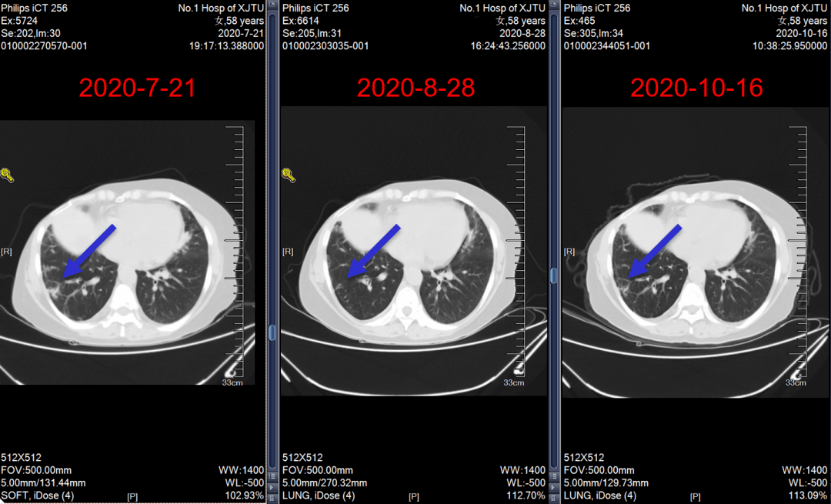Click the Se:202,Im:30 series text
This screenshot has width=831, height=504.
click(x=33, y=33)
